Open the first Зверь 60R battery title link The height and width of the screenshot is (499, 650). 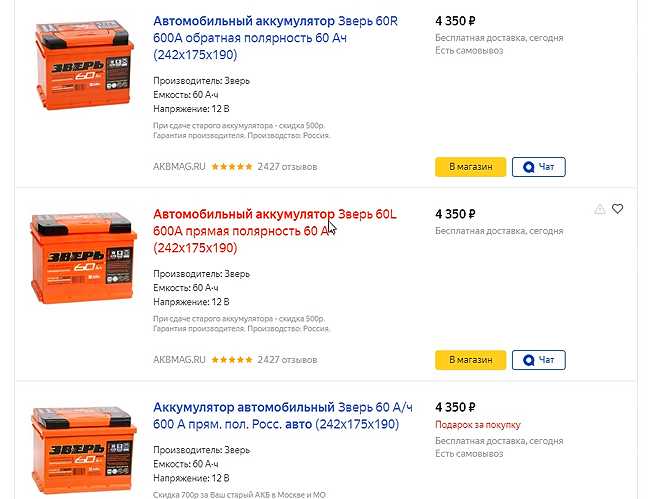click(275, 38)
